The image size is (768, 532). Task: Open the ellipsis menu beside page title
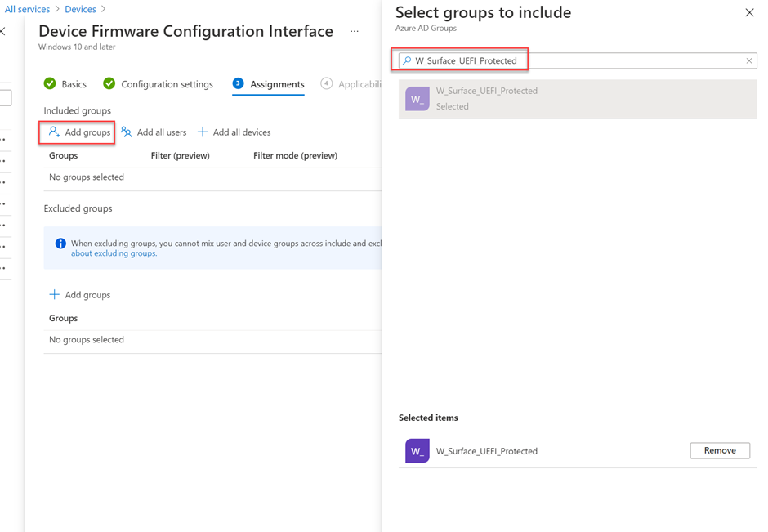(x=355, y=32)
